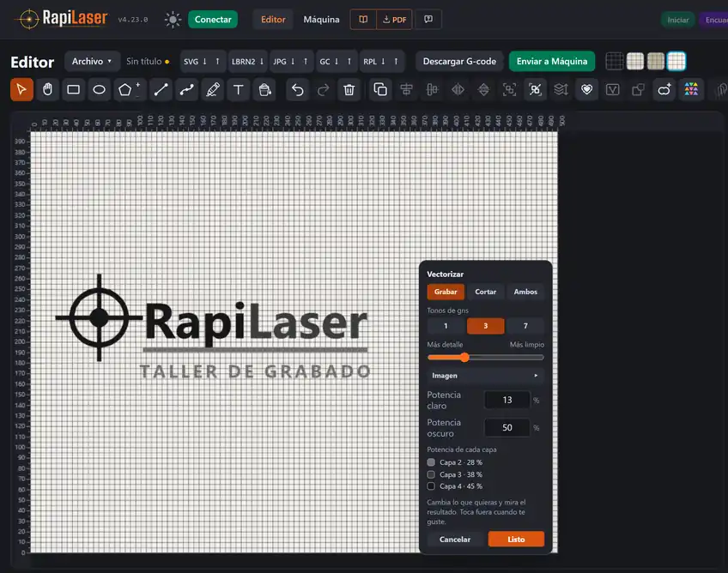Switch to the Editor tab
This screenshot has height=573, width=728.
pos(273,20)
